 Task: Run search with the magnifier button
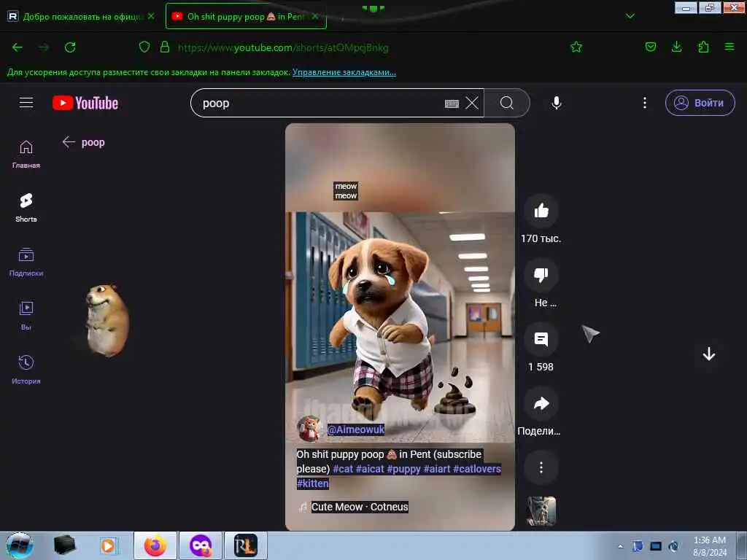click(507, 103)
